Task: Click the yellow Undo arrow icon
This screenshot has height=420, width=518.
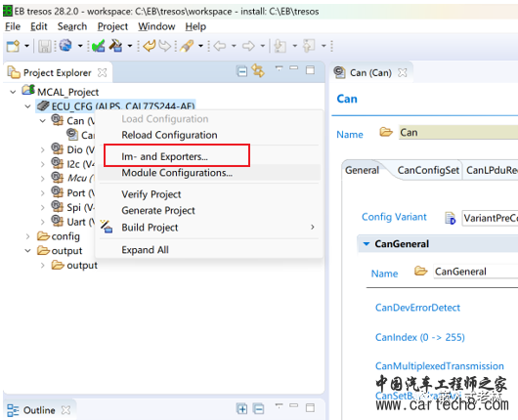Action: (x=150, y=46)
